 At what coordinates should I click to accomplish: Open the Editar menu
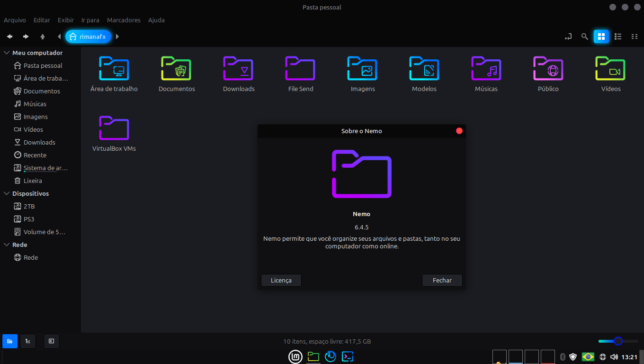[42, 20]
